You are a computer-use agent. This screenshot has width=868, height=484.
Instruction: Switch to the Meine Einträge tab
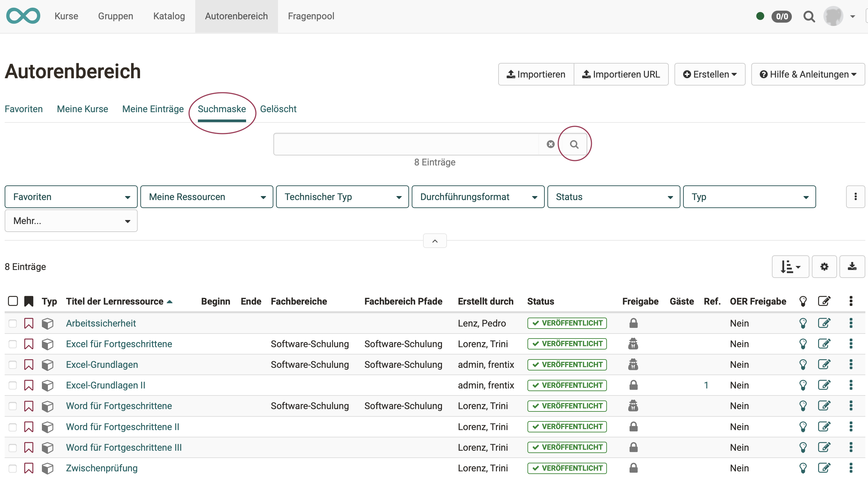[153, 109]
